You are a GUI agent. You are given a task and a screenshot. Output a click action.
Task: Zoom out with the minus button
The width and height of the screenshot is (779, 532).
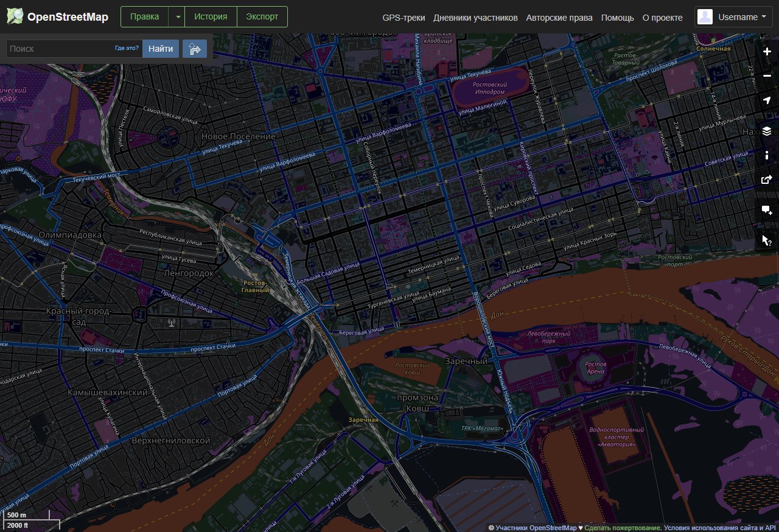point(767,76)
